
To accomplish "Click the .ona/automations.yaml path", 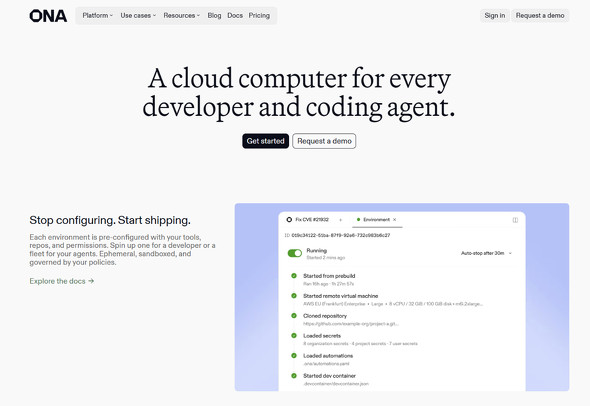I will 326,363.
